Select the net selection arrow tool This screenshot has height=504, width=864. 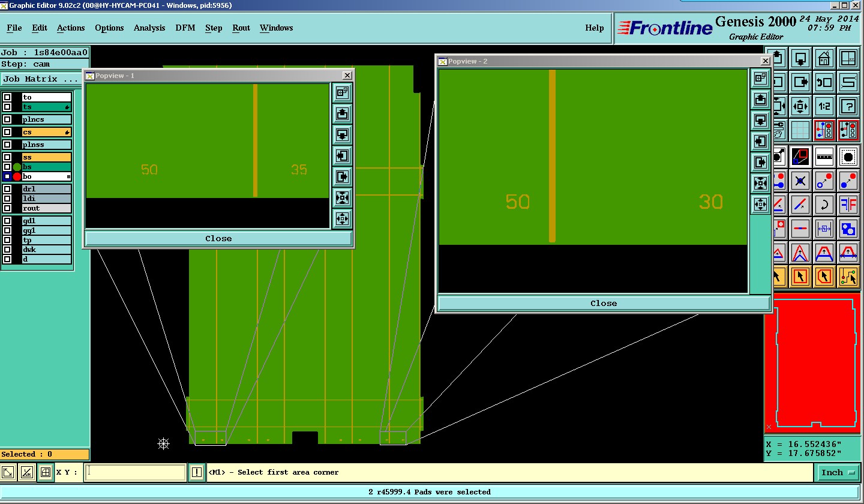(848, 277)
